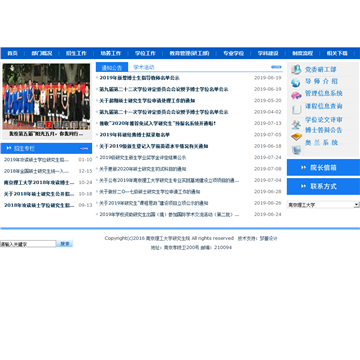Open the 课程信息查询 link

coord(324,106)
